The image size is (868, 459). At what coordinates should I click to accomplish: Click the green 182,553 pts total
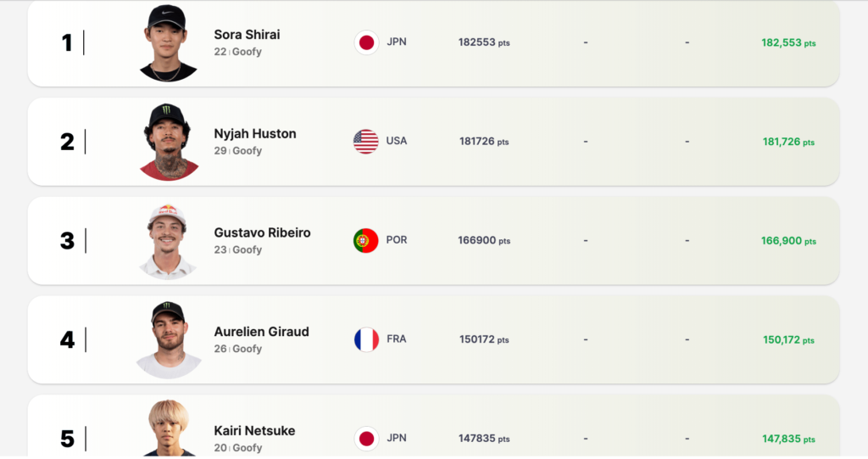click(x=788, y=42)
